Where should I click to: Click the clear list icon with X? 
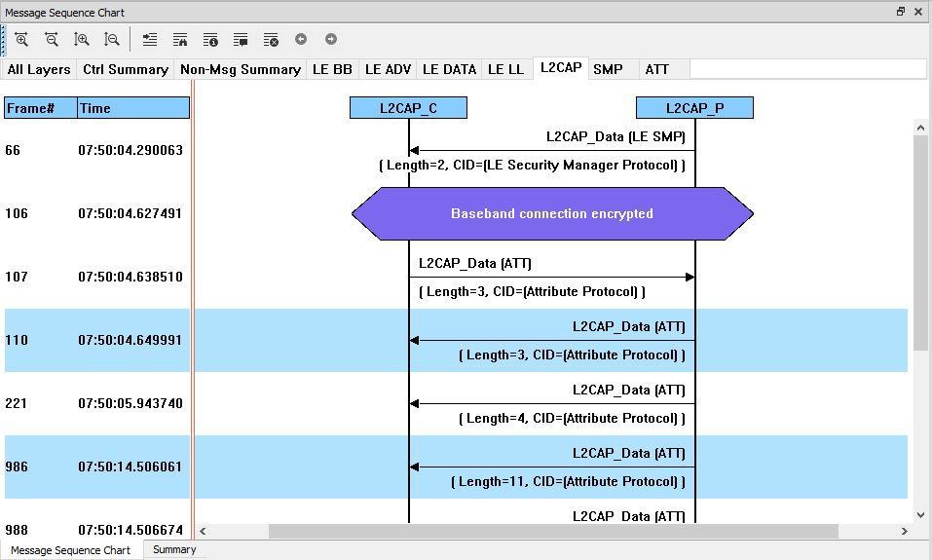click(271, 40)
